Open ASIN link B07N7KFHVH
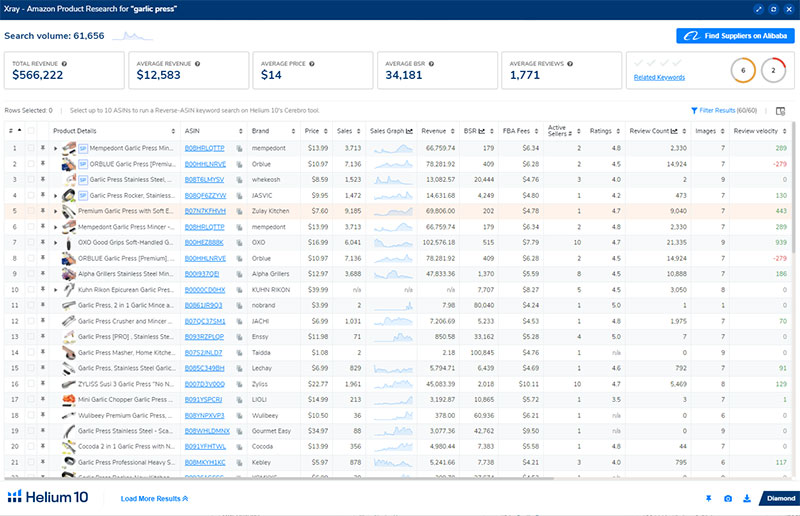Screen dimensions: 800x516 click(x=205, y=211)
